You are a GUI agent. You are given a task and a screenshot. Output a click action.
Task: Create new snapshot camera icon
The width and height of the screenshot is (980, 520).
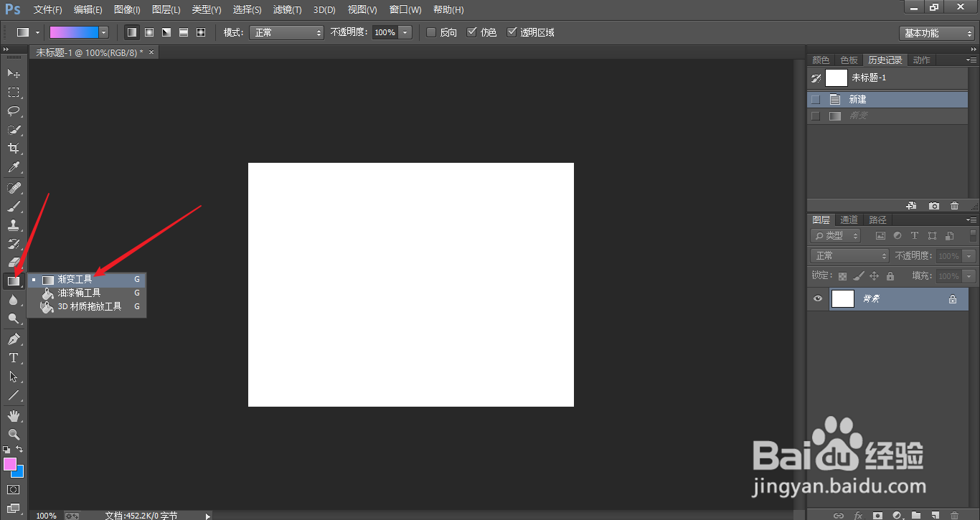pyautogui.click(x=933, y=206)
